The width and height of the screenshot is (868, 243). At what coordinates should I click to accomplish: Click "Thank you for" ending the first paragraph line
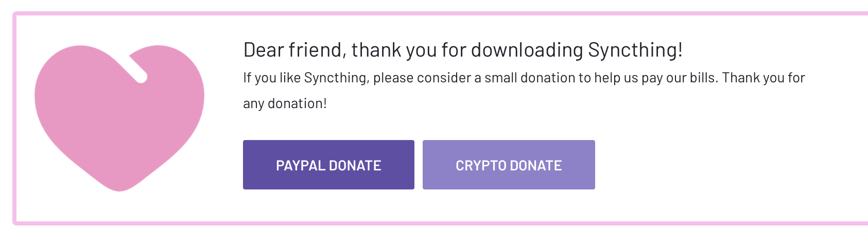(763, 78)
